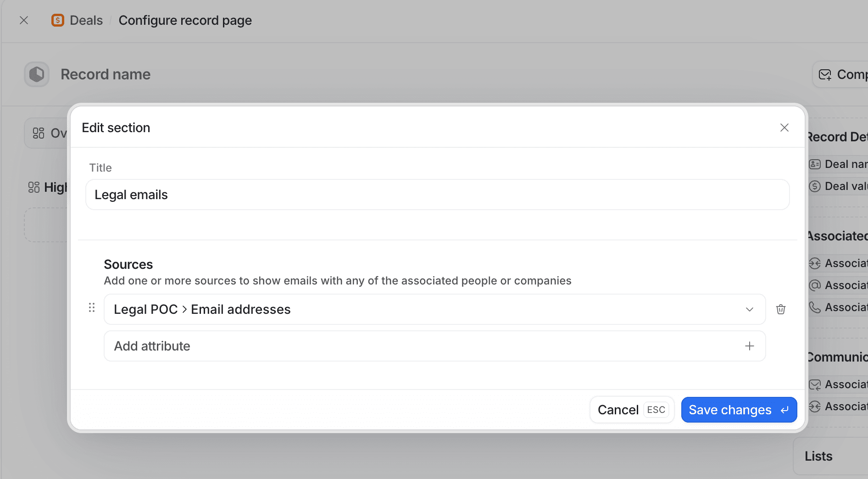Open the Legal POC Email addresses dropdown
Screen dimensions: 868x479
[x=749, y=309]
